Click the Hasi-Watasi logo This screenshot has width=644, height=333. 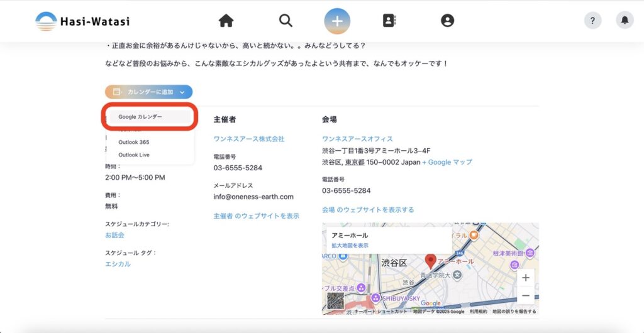pos(82,21)
